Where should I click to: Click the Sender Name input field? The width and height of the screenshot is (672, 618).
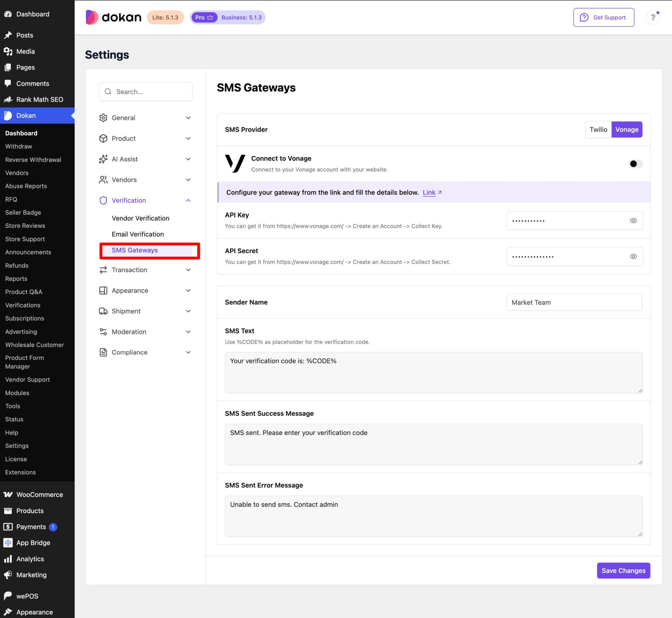pos(574,303)
